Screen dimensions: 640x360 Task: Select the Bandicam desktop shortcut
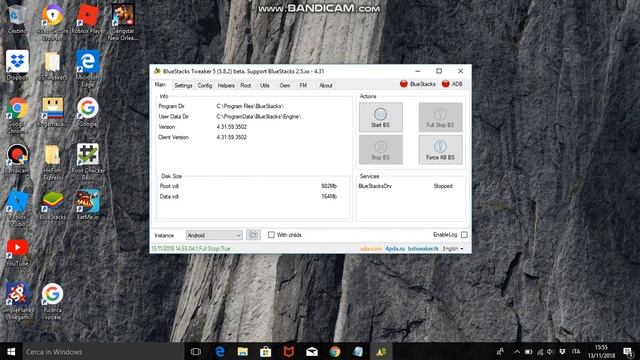pyautogui.click(x=17, y=159)
